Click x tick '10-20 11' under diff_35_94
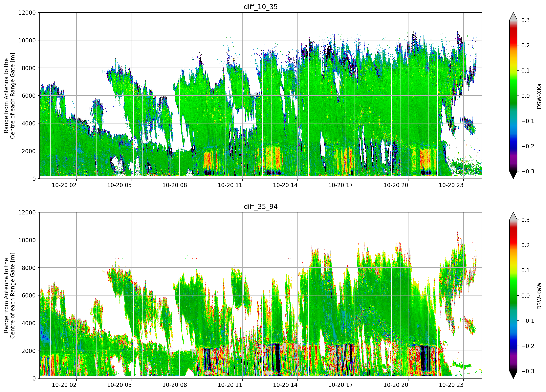Viewport: 546px width, 392px height. coord(230,385)
